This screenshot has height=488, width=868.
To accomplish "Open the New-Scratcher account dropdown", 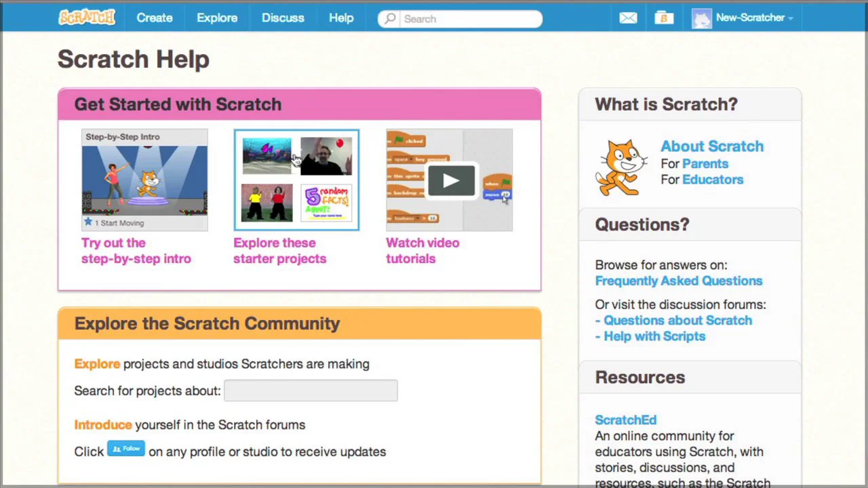I will [754, 18].
